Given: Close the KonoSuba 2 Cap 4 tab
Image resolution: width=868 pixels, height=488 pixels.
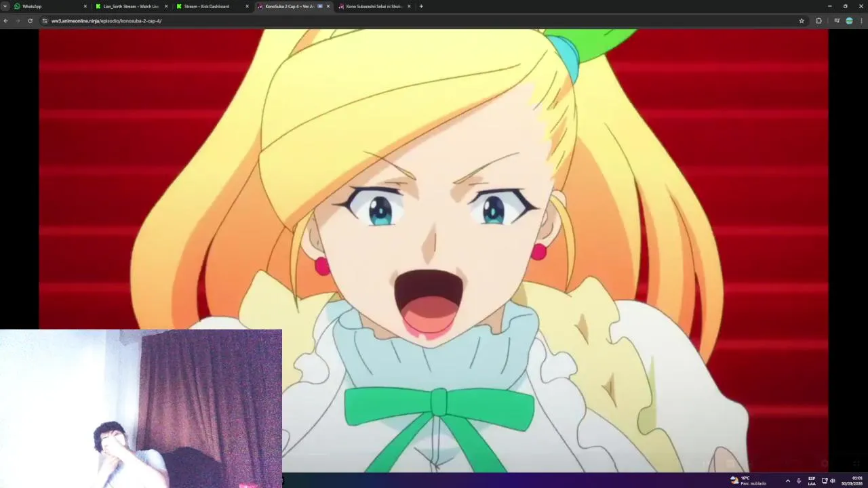Looking at the screenshot, I should pyautogui.click(x=328, y=6).
